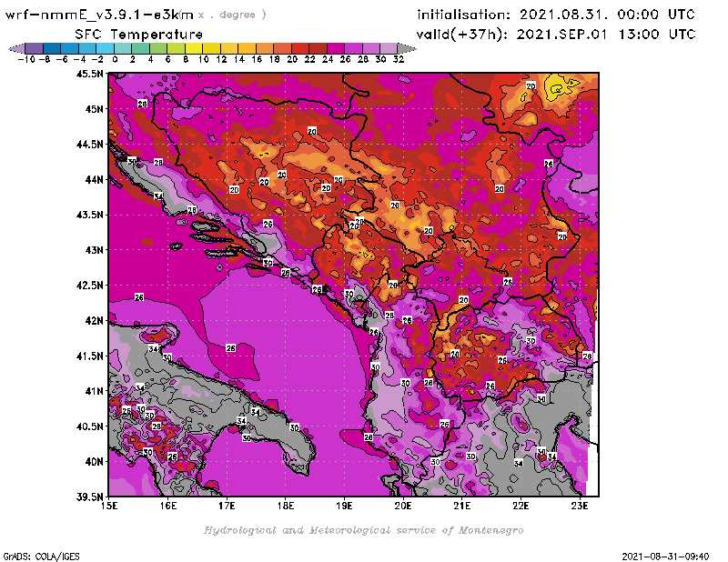Click the legend label 12
This screenshot has height=562, width=728.
221,59
